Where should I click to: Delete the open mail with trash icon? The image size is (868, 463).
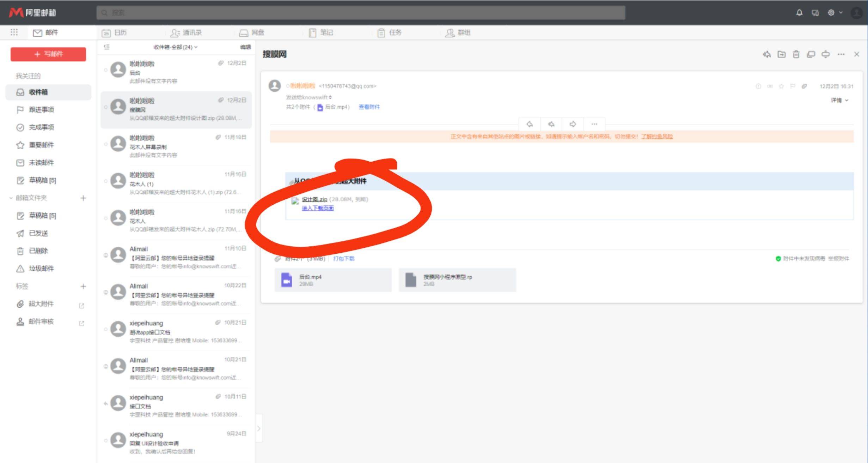796,54
